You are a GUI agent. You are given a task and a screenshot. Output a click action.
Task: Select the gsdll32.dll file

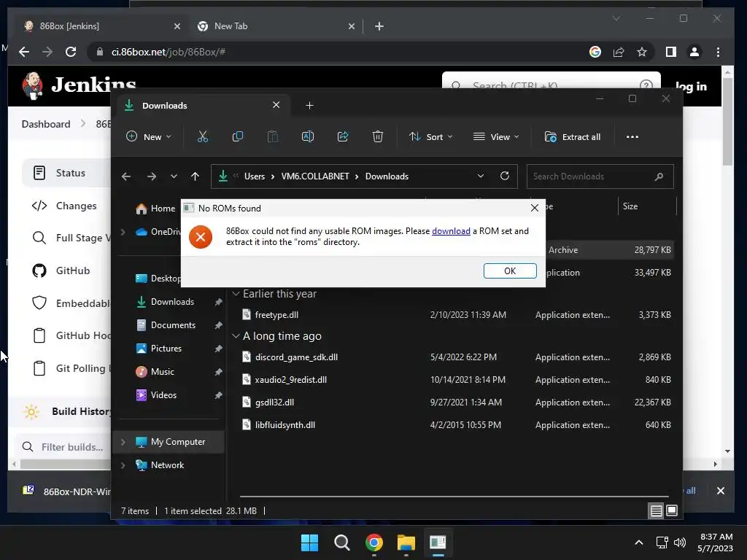274,402
